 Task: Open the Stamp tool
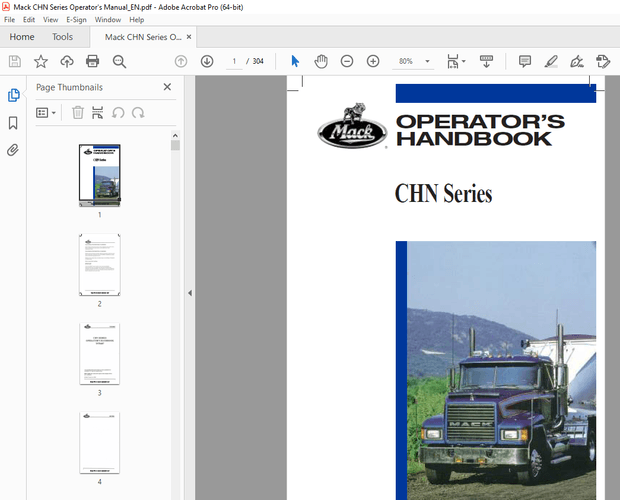[603, 61]
